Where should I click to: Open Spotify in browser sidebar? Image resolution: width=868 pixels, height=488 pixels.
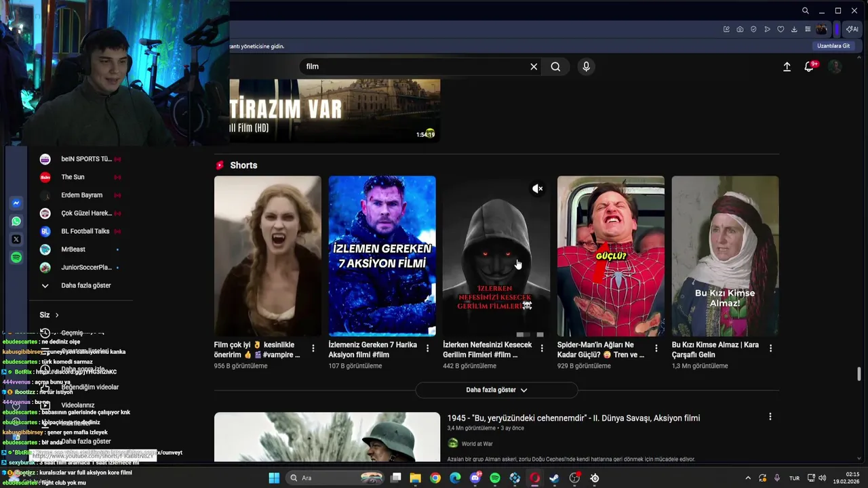16,258
